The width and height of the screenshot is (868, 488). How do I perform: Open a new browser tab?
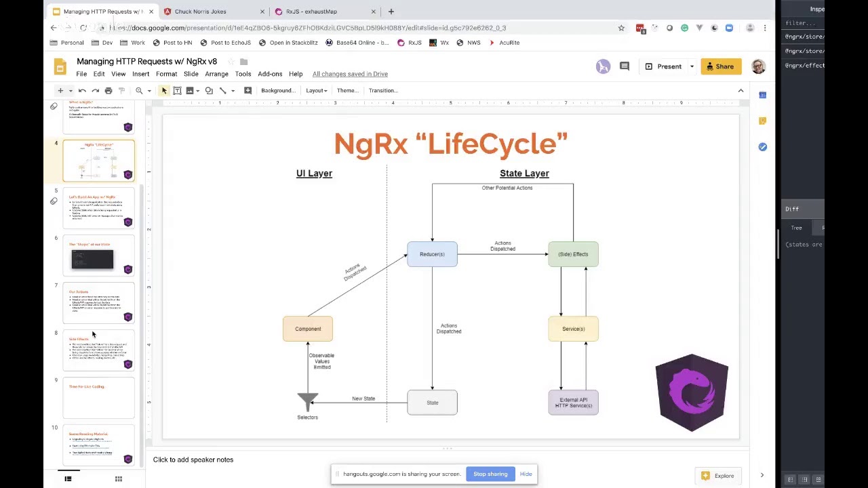click(x=391, y=12)
